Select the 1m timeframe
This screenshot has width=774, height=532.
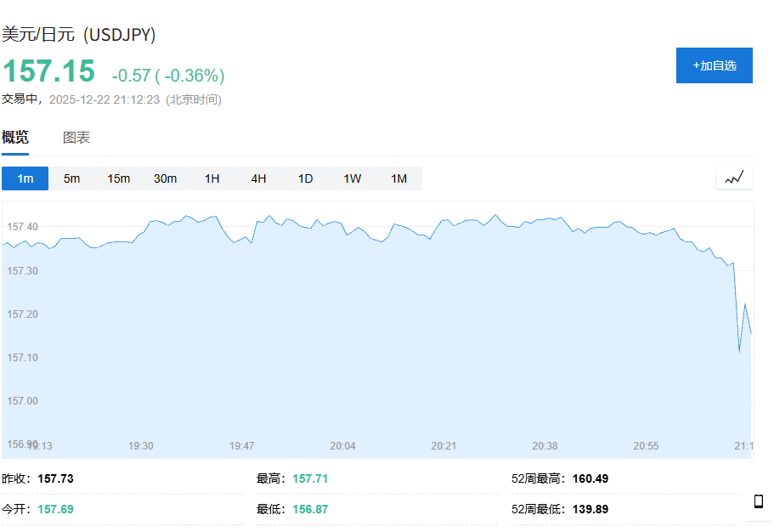(x=25, y=178)
